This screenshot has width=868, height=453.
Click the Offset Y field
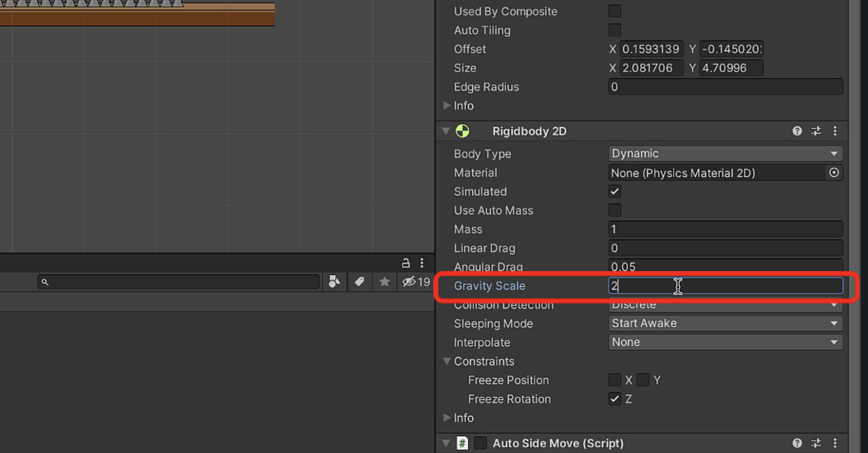pos(731,49)
